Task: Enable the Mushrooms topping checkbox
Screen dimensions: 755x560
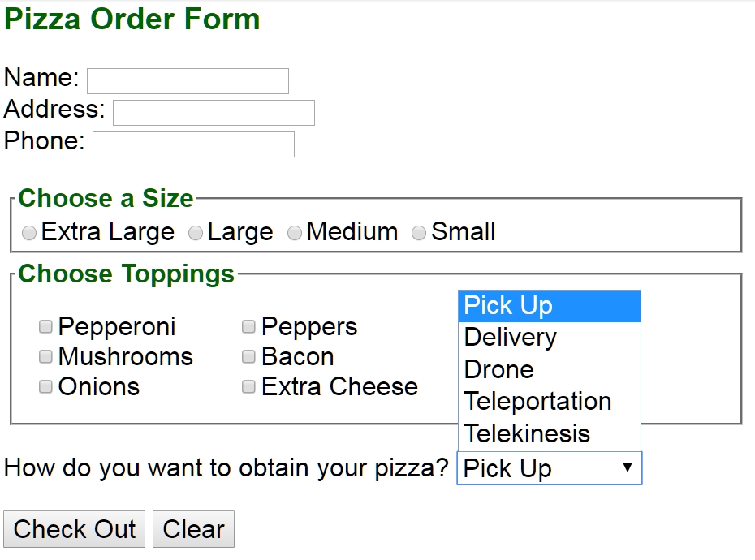Action: click(46, 357)
